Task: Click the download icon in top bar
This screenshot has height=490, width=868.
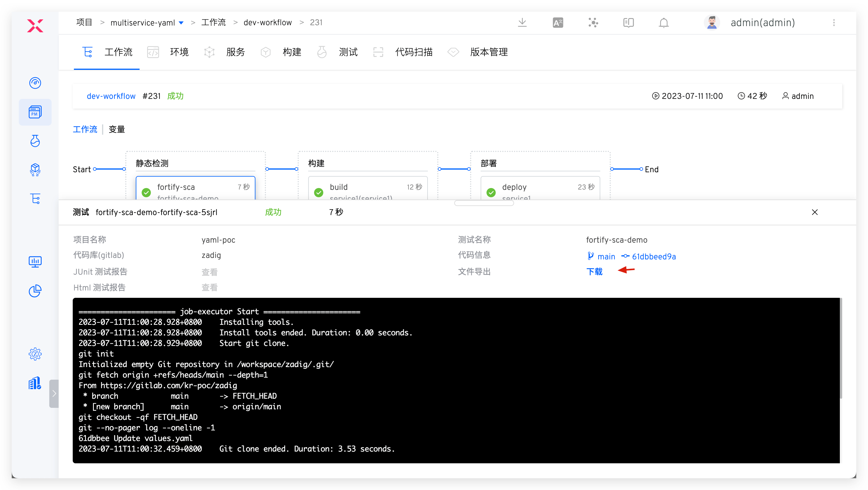Action: tap(522, 23)
